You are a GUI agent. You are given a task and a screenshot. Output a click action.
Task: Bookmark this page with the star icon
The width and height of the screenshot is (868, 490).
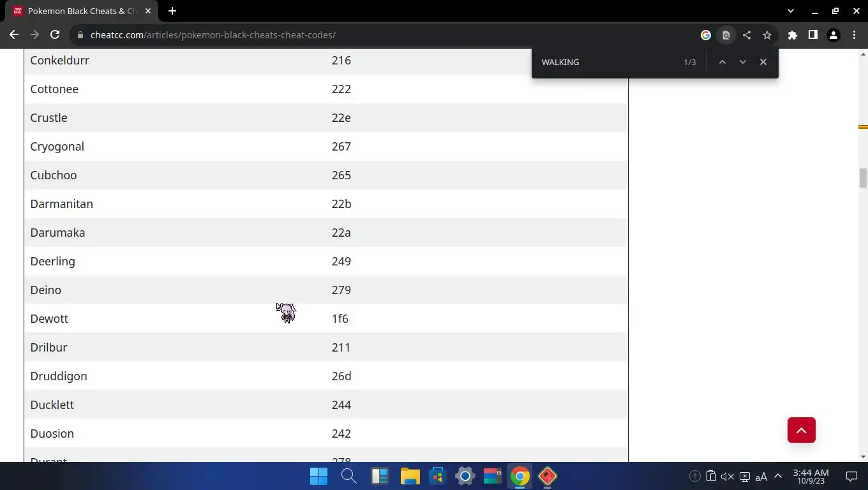[x=767, y=35]
